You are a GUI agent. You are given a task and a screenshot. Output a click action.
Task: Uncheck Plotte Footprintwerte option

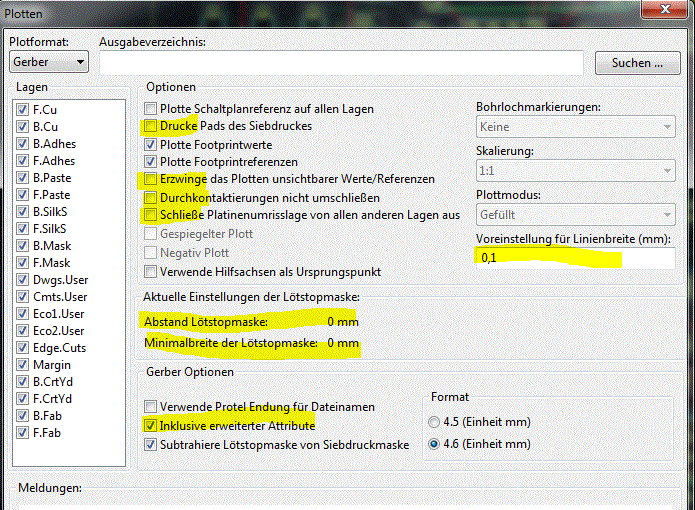(151, 144)
